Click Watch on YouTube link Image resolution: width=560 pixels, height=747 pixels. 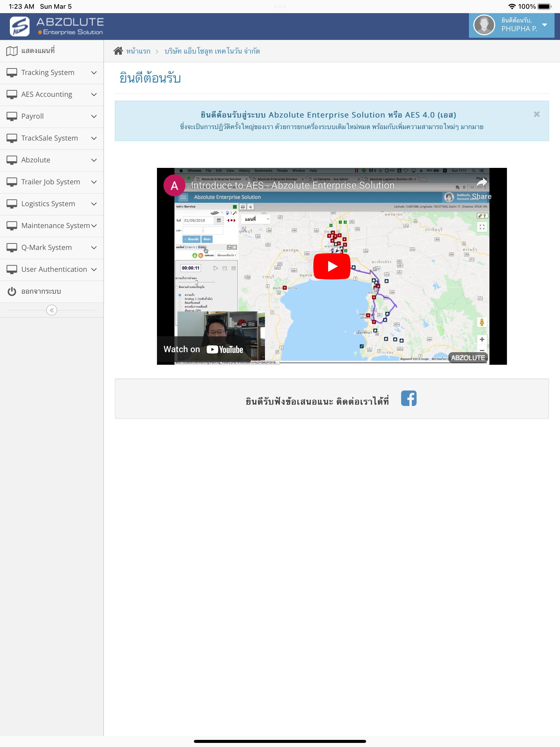(203, 349)
